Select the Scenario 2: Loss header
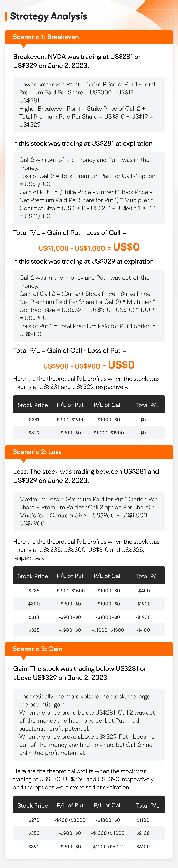 (x=89, y=452)
